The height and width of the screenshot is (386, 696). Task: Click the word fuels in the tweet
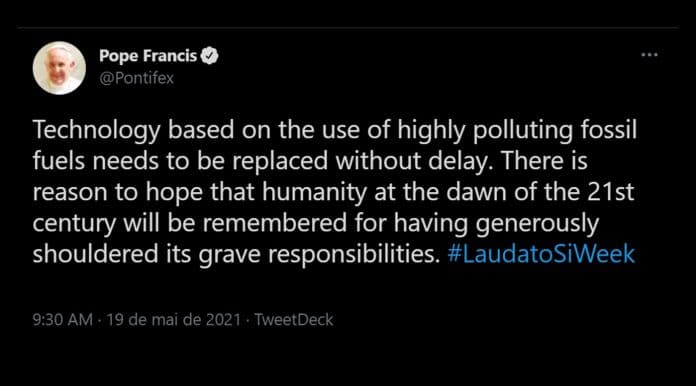59,161
